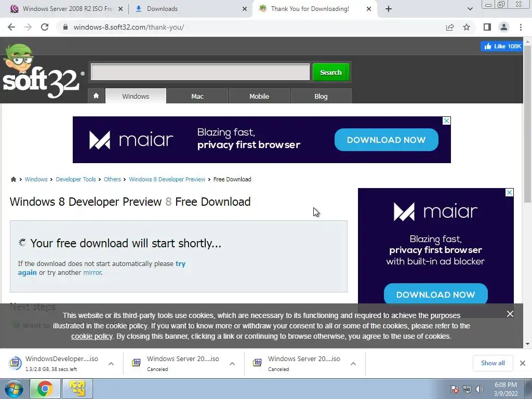Click Show all downloads
The image size is (532, 399).
493,363
